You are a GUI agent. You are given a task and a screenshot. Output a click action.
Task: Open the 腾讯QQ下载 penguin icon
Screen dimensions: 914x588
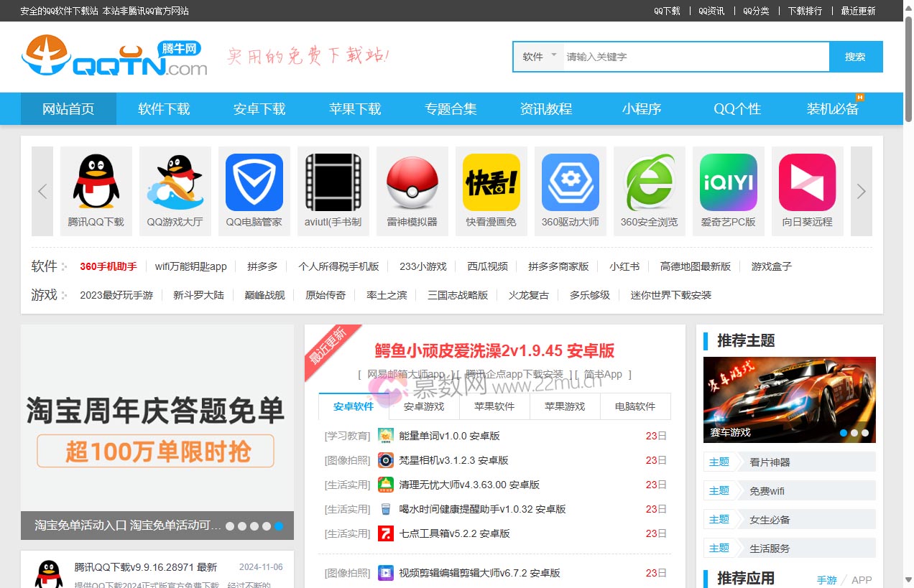(x=96, y=182)
